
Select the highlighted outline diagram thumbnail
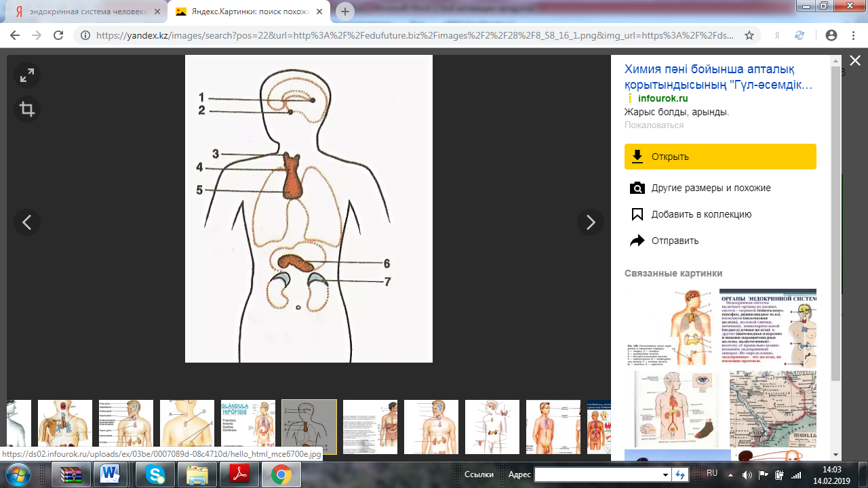tap(309, 427)
